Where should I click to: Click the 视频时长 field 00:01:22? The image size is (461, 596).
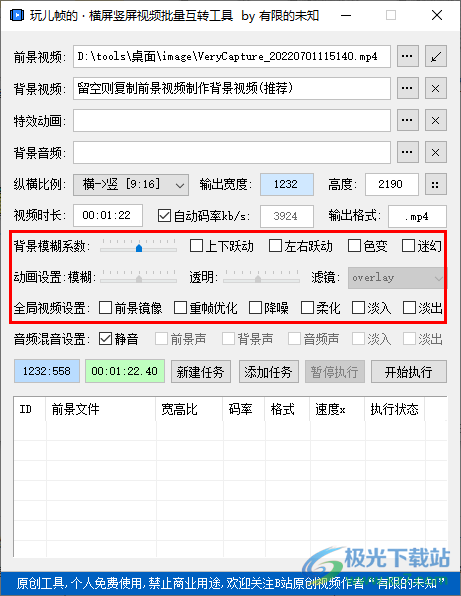point(108,216)
